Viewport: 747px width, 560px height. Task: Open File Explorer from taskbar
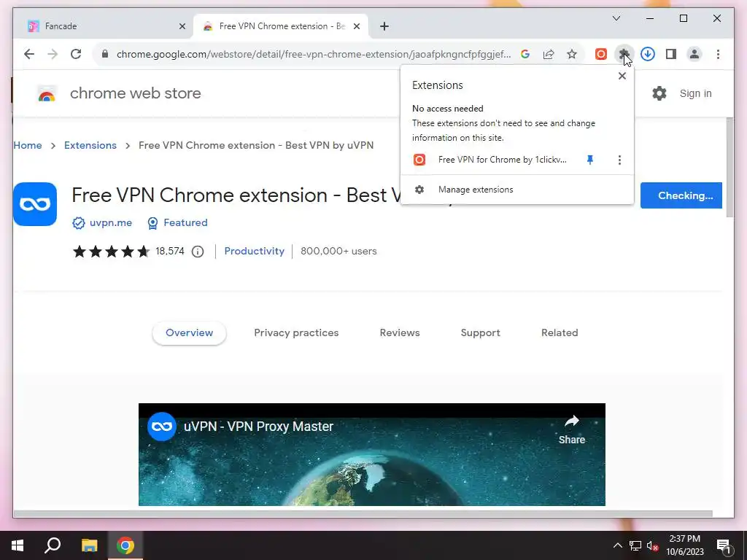(89, 545)
